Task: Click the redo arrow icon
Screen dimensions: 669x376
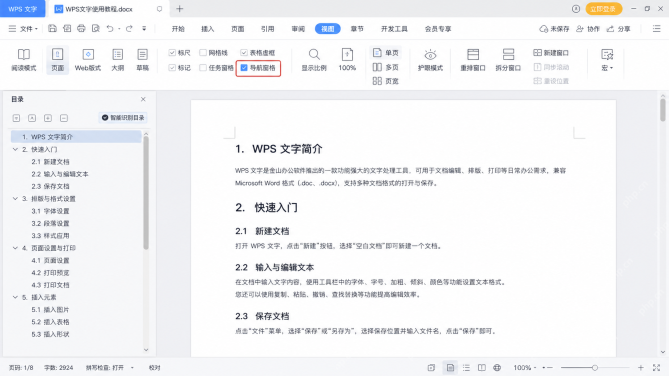Action: [x=129, y=29]
